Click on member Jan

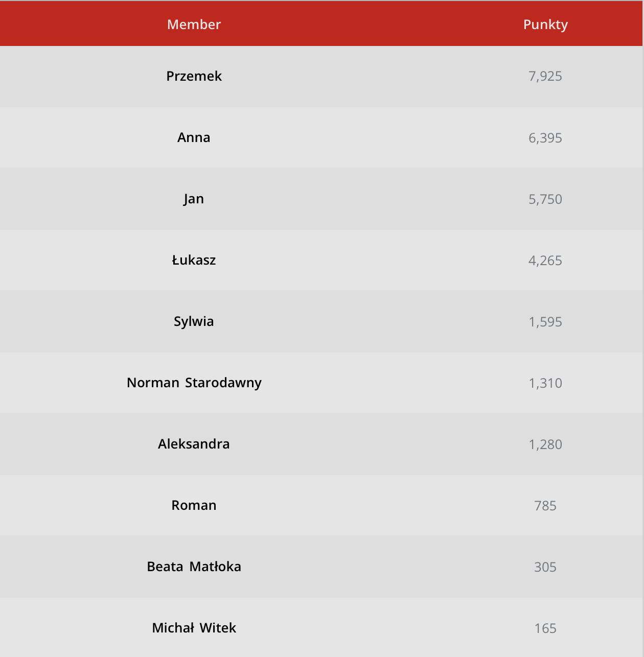point(194,199)
